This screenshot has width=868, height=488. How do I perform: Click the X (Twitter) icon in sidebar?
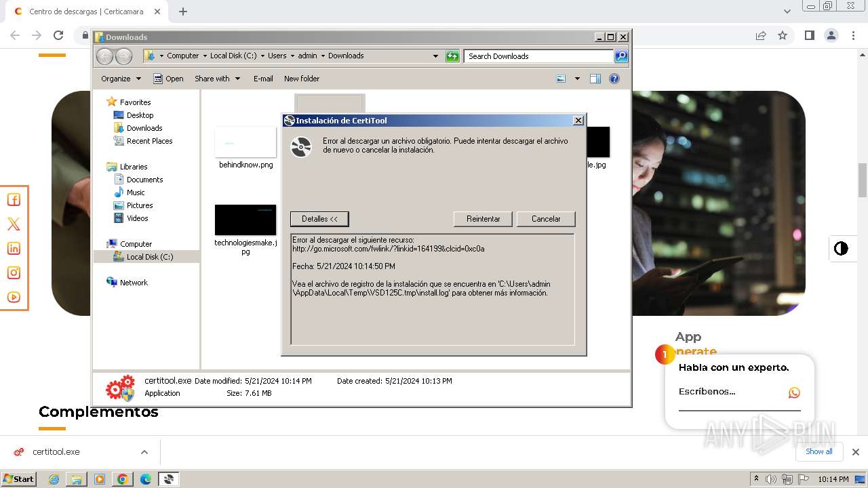[x=14, y=224]
